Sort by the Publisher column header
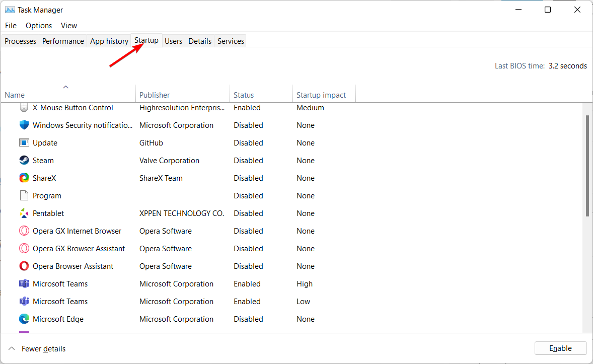The width and height of the screenshot is (593, 364). [183, 95]
